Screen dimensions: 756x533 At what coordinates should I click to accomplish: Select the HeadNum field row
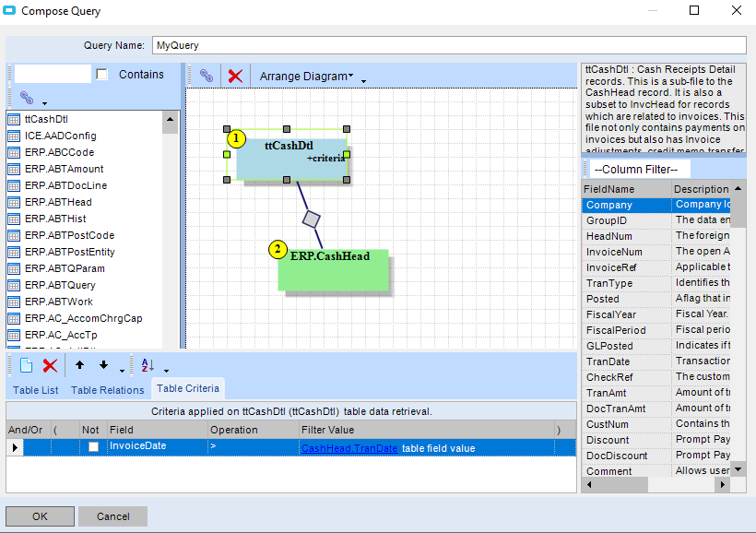pyautogui.click(x=656, y=236)
